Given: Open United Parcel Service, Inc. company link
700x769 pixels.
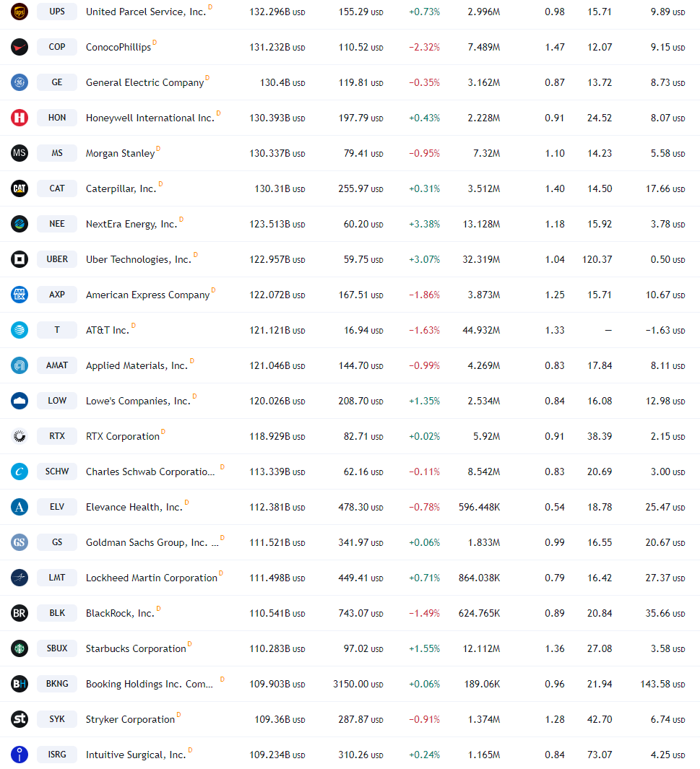Looking at the screenshot, I should (146, 12).
